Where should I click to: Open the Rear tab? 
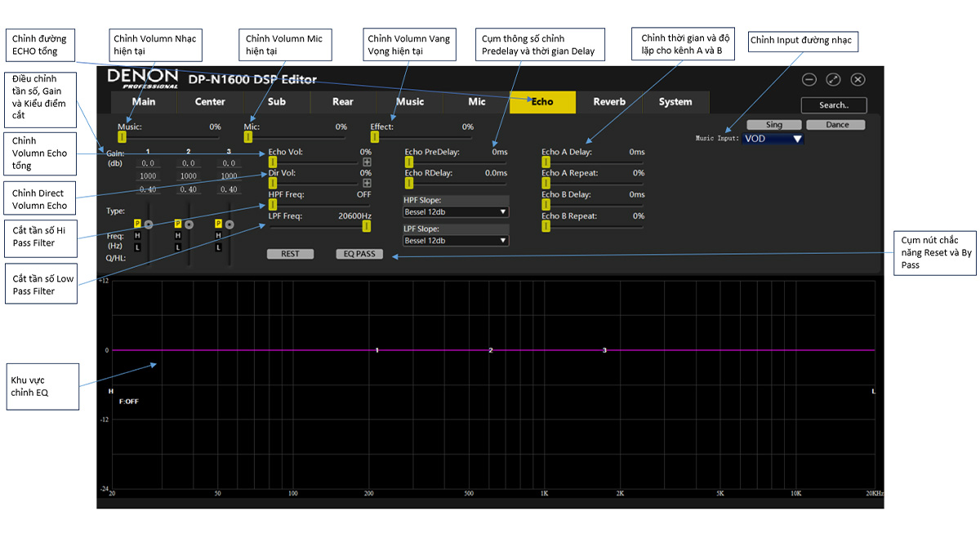343,102
